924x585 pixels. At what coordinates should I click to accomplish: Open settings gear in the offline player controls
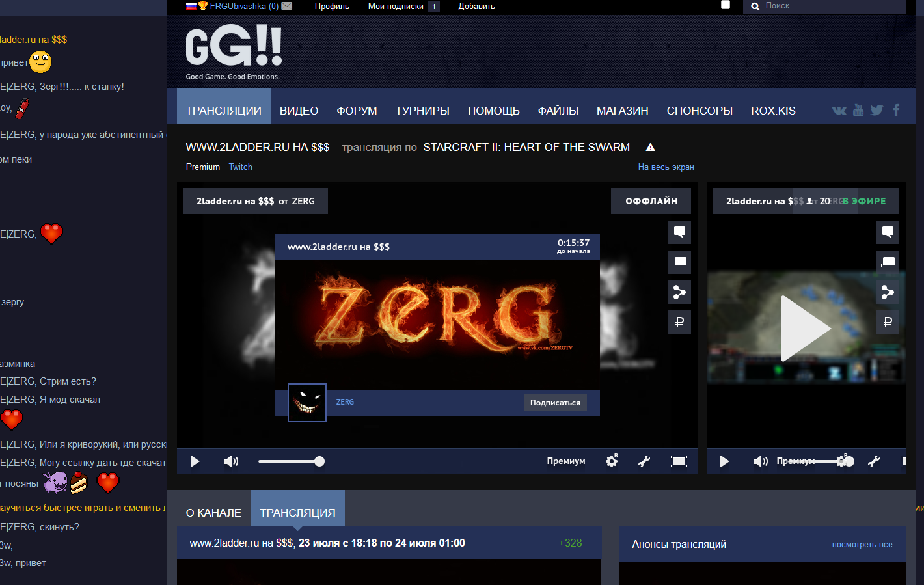612,461
